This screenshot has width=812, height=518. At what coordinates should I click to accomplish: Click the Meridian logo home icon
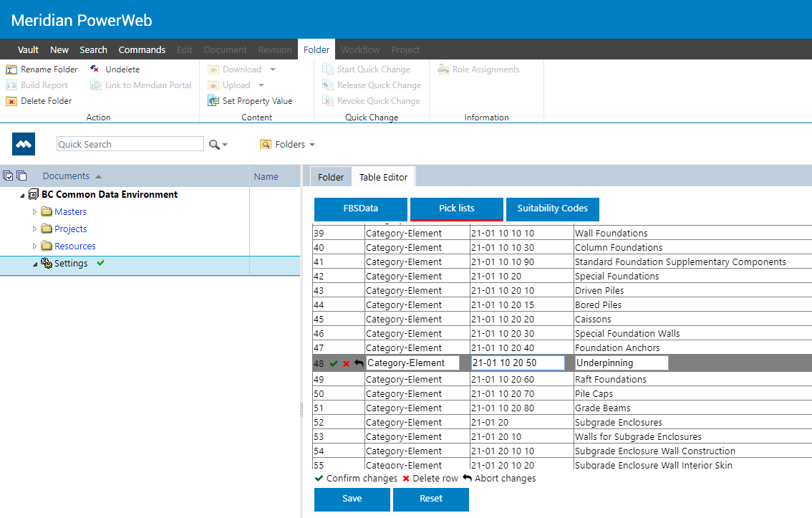24,144
